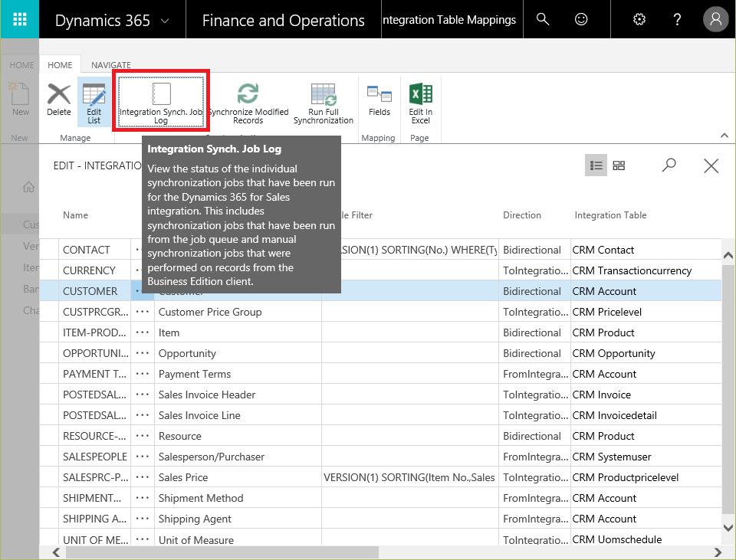Click the search magnifier in top bar
The width and height of the screenshot is (736, 560).
point(543,19)
